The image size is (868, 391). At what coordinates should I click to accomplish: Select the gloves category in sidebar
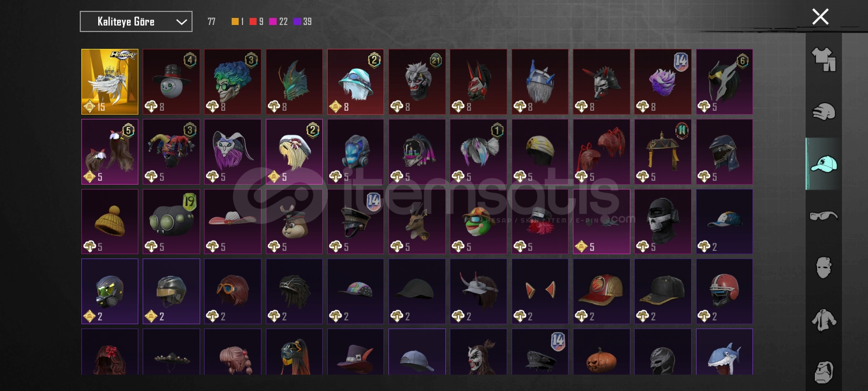point(824,112)
